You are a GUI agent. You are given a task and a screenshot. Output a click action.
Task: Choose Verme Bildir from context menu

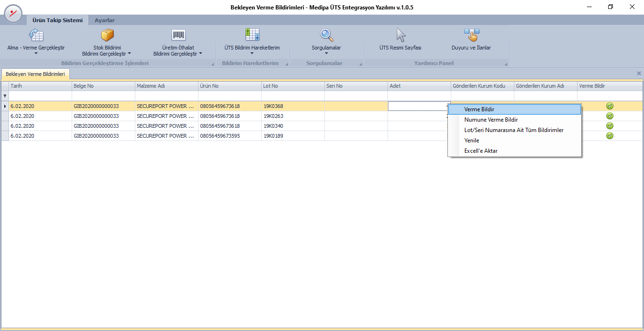[479, 109]
